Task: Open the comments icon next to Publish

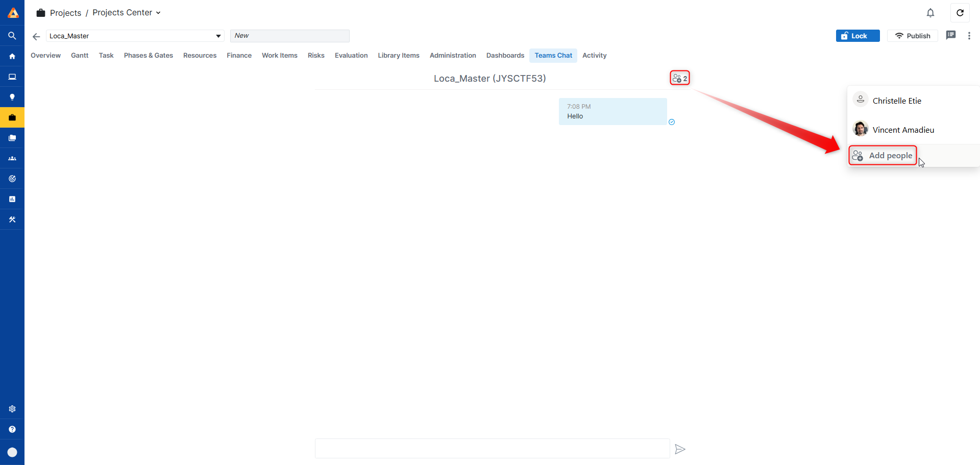Action: pyautogui.click(x=950, y=35)
